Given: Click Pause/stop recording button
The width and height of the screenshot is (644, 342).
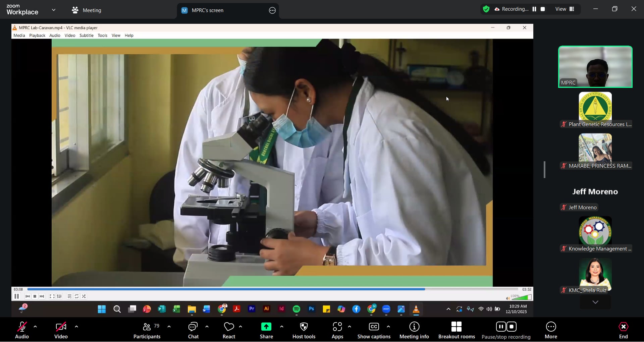Looking at the screenshot, I should (506, 331).
